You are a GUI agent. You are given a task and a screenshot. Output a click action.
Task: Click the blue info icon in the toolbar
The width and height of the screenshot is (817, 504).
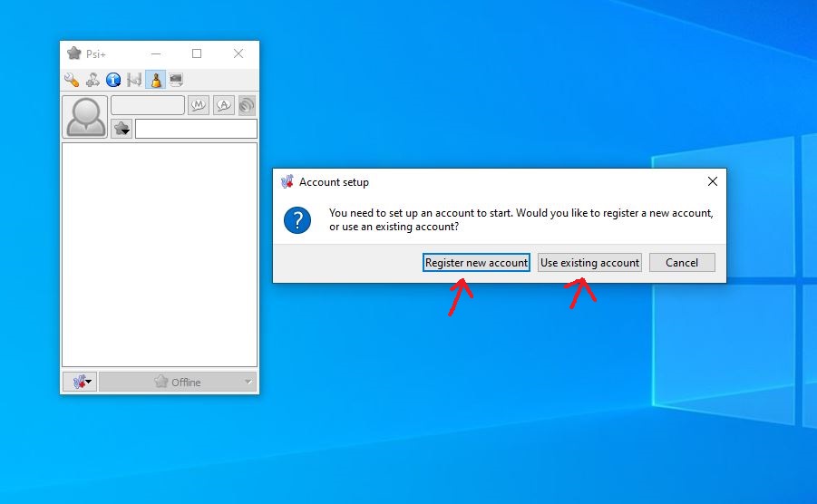click(113, 80)
